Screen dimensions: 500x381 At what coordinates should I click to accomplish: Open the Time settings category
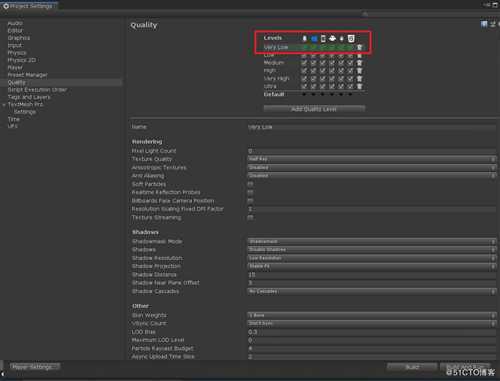14,119
